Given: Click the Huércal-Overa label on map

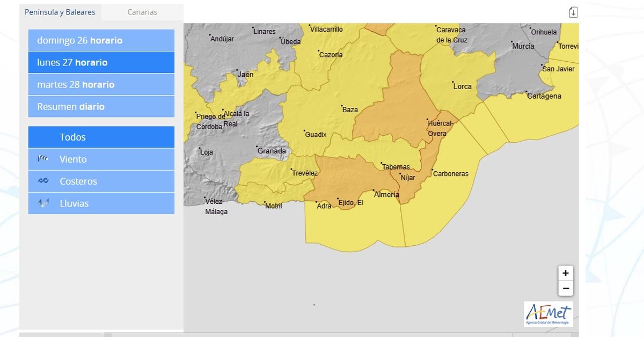Looking at the screenshot, I should pyautogui.click(x=441, y=129).
